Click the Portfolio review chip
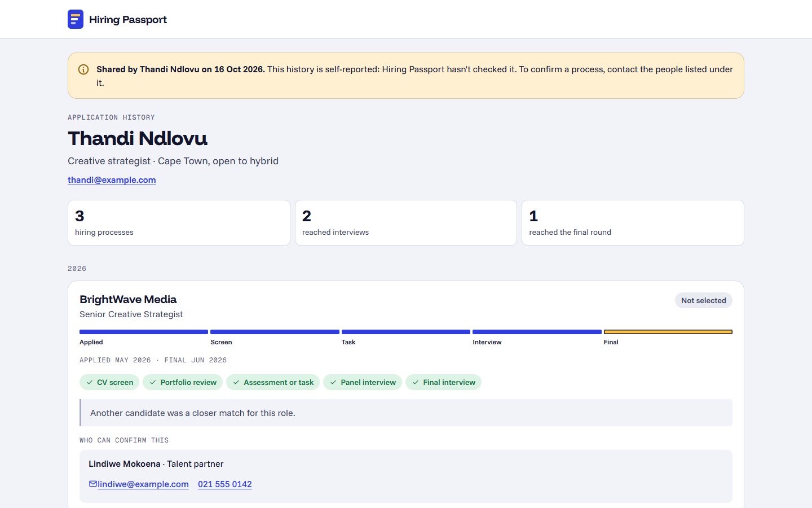 [183, 382]
